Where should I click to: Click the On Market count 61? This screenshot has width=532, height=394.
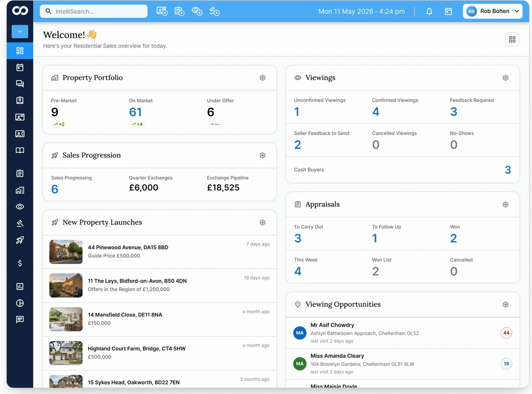pyautogui.click(x=135, y=112)
